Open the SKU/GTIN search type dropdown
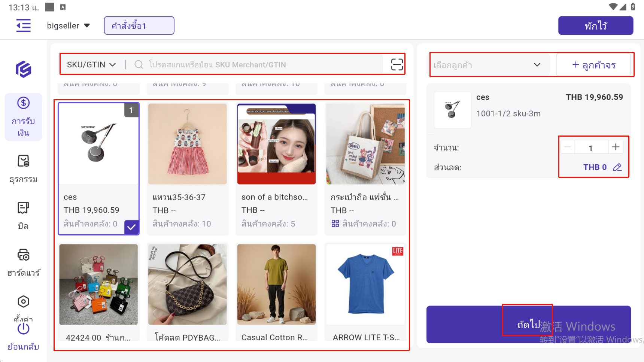Image resolution: width=644 pixels, height=362 pixels. click(91, 65)
